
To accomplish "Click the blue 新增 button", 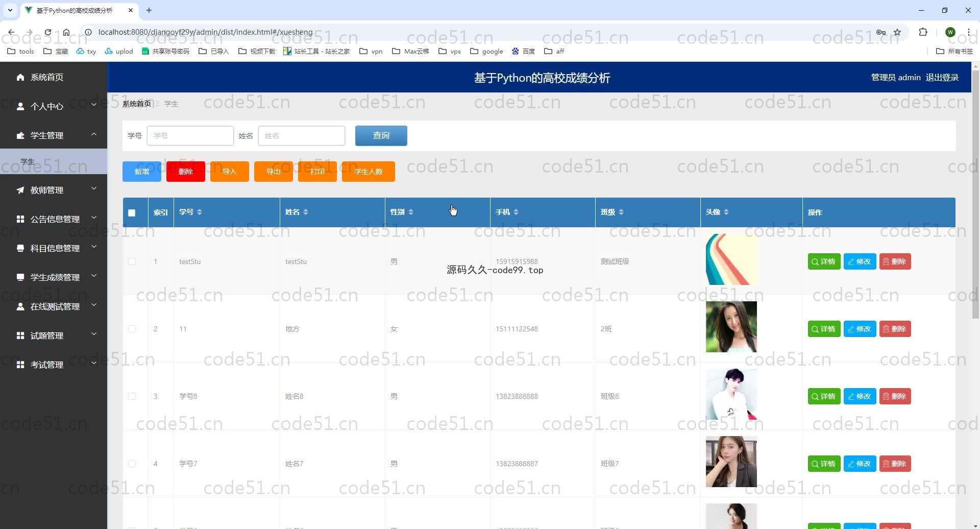I will 142,172.
